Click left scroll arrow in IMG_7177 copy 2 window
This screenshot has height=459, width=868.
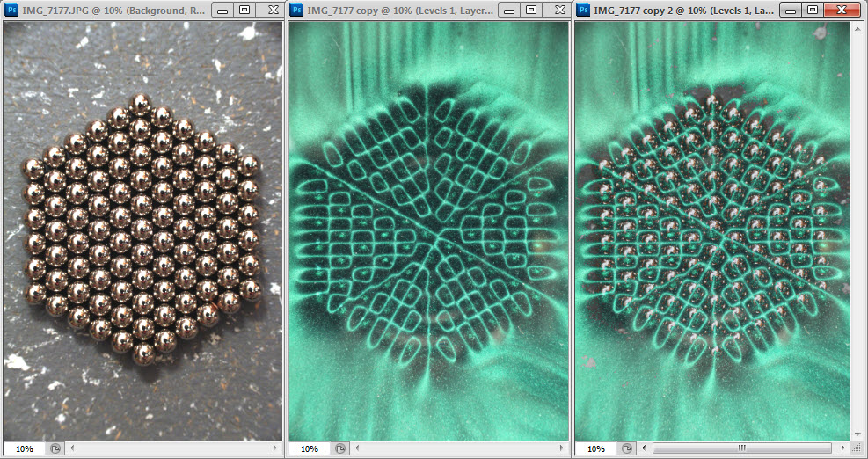643,448
